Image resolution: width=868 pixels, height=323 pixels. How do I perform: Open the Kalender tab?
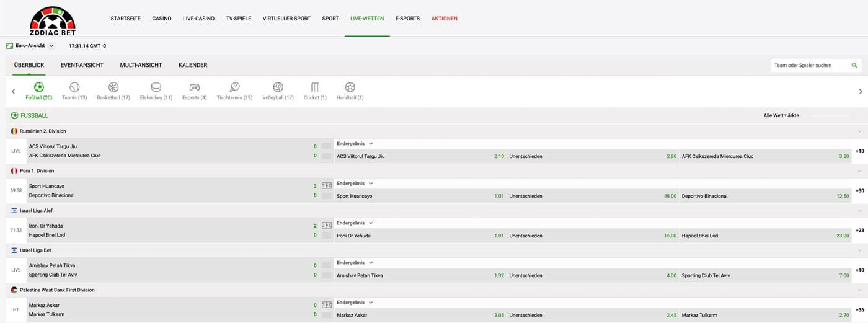193,65
